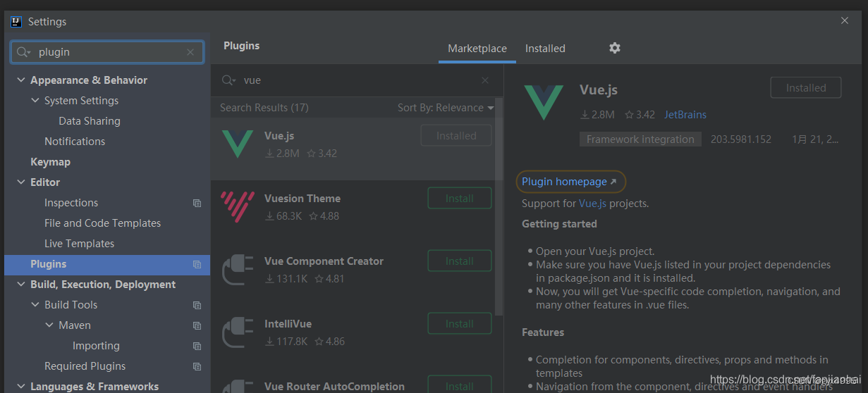
Task: Focus settings search field containing 'plugin'
Action: coord(107,52)
